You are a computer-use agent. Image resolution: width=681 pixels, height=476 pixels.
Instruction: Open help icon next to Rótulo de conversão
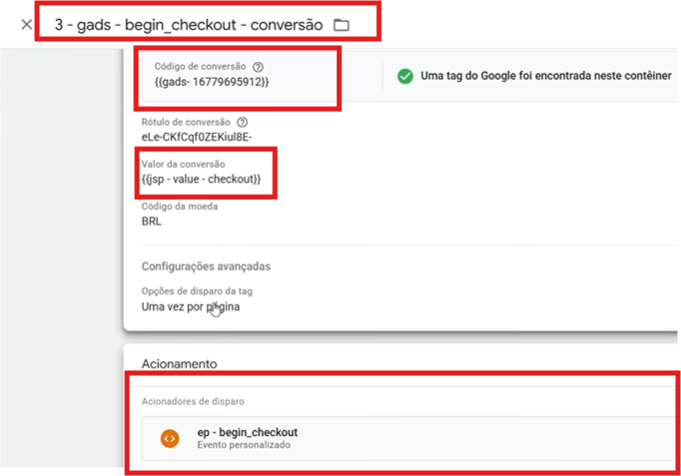(x=242, y=122)
